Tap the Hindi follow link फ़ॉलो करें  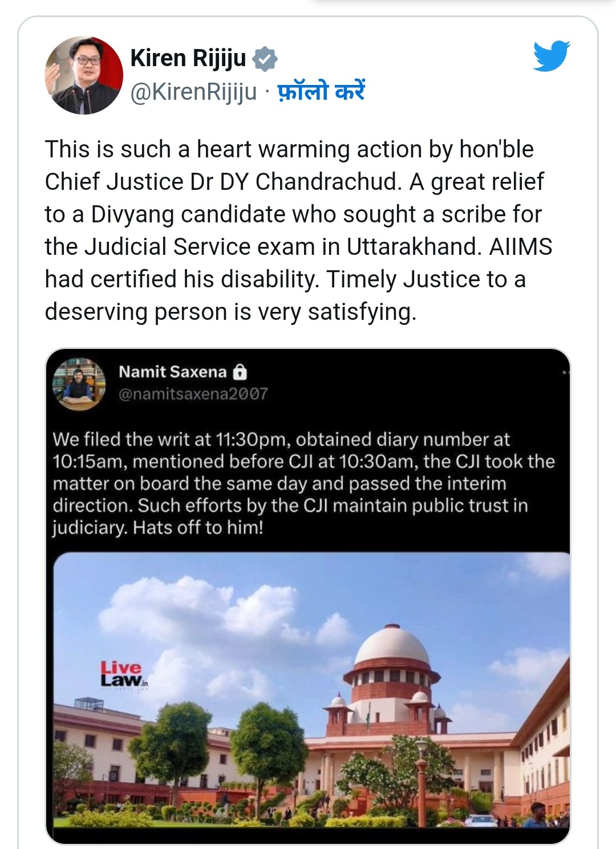pos(321,91)
